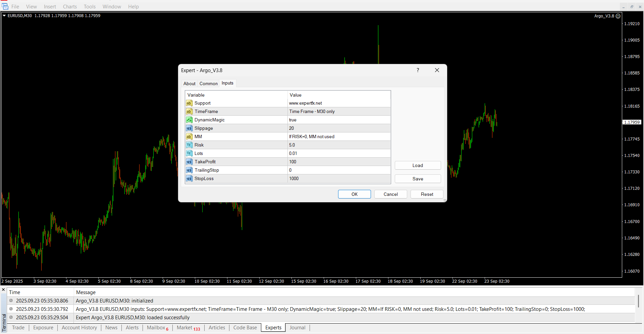Reset the expert input values
This screenshot has height=334, width=644.
[x=427, y=194]
